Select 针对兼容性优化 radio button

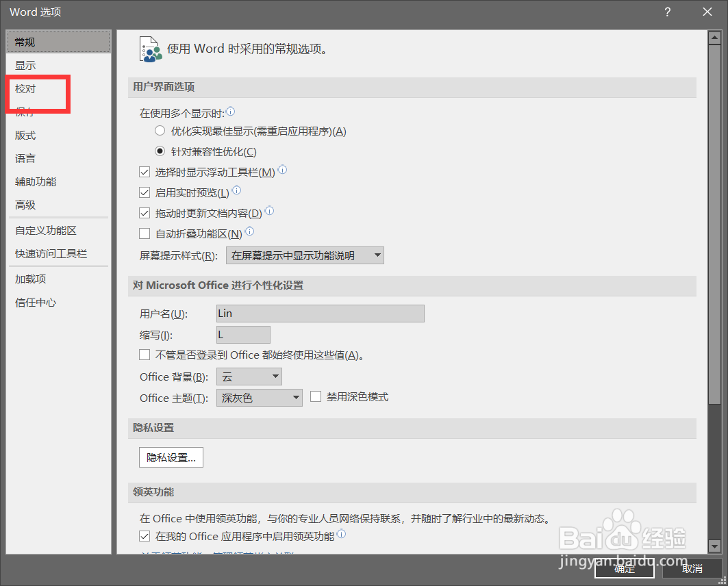click(160, 151)
